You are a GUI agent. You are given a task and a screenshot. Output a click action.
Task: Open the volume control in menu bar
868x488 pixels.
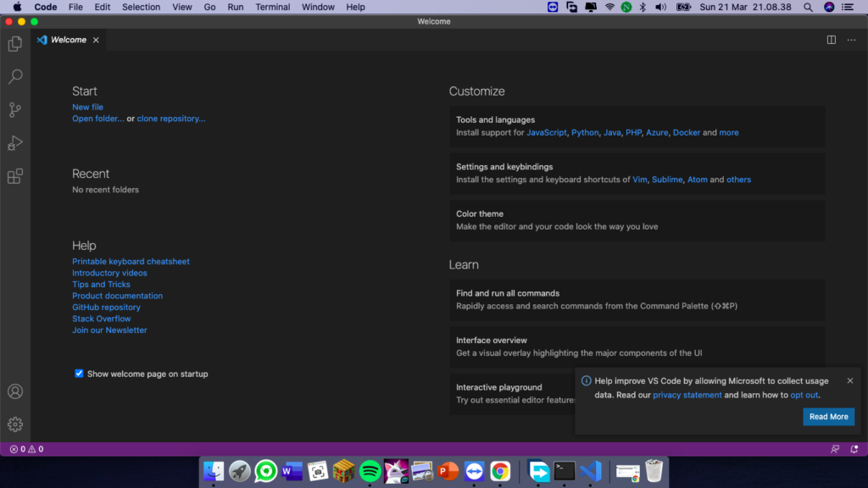point(660,7)
